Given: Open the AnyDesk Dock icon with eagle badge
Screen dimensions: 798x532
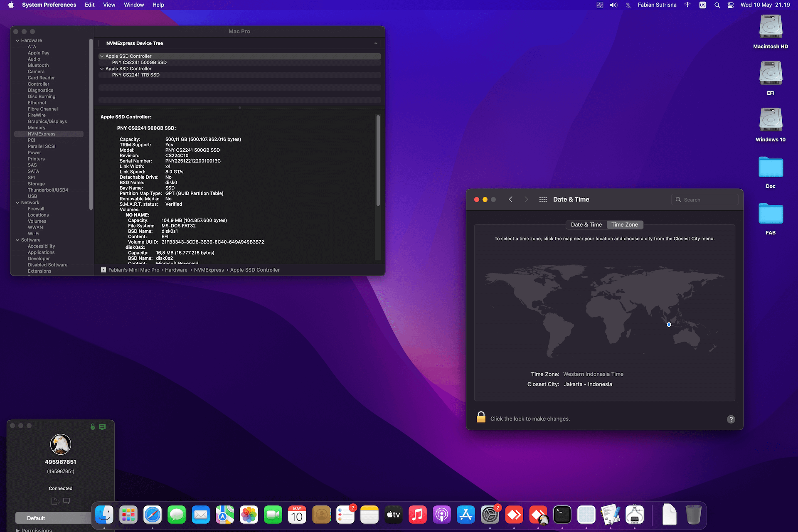Looking at the screenshot, I should [538, 515].
